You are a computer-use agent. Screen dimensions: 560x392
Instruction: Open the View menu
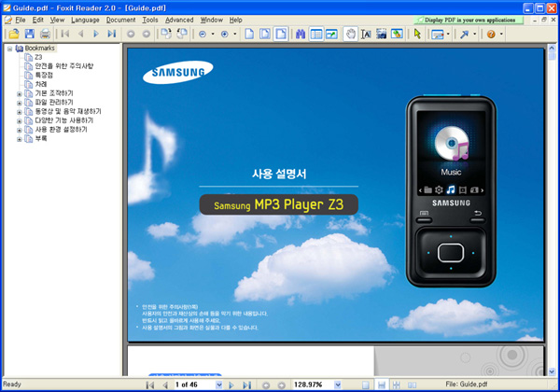pyautogui.click(x=57, y=20)
